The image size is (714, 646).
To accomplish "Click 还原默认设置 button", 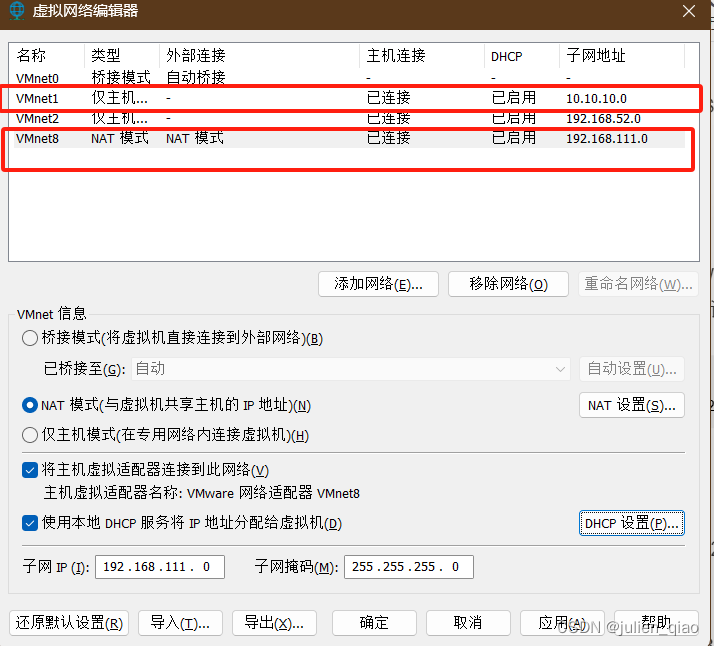I will [69, 623].
